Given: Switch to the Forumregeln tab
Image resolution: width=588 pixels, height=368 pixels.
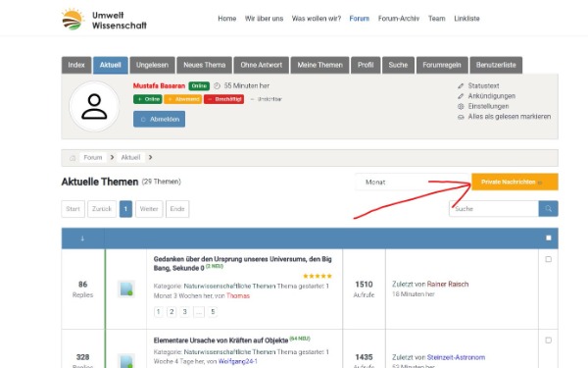Looking at the screenshot, I should click(x=442, y=65).
